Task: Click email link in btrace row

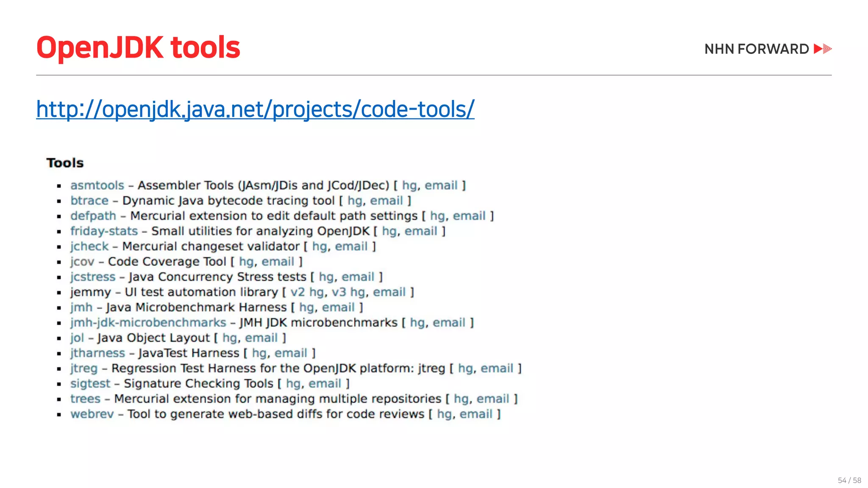Action: (x=387, y=201)
